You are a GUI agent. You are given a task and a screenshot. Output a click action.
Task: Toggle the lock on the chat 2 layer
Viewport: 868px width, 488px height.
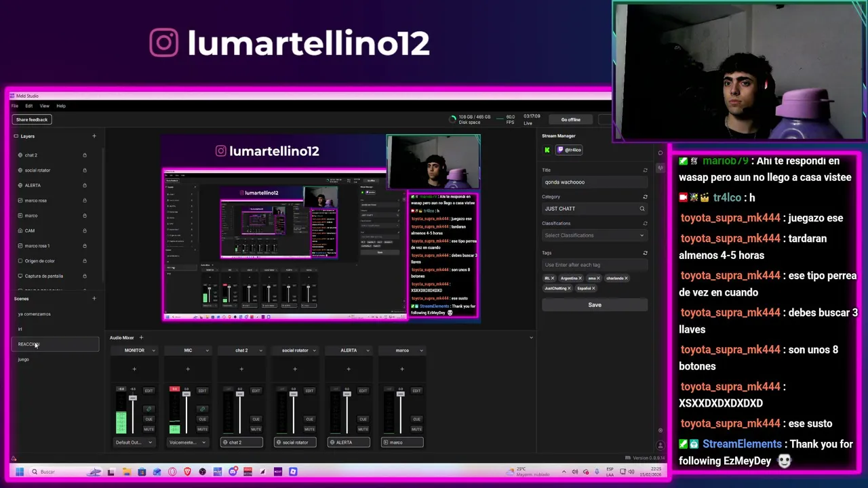point(85,155)
